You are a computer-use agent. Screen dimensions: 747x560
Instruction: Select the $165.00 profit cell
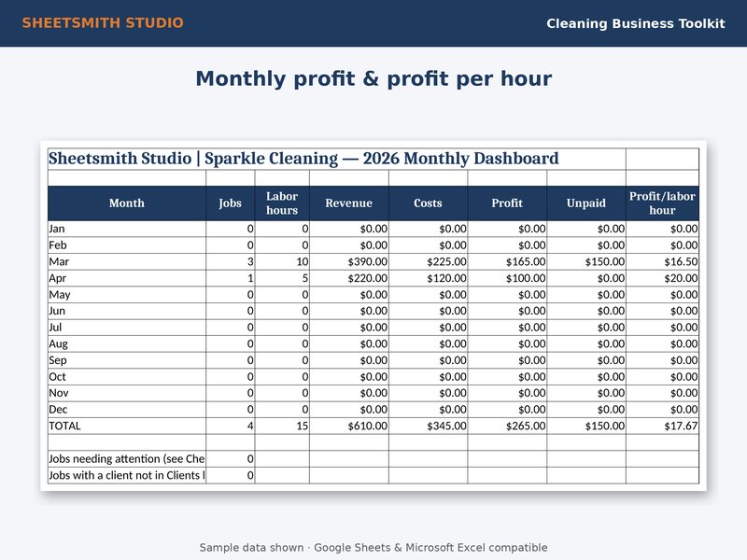[x=507, y=261]
